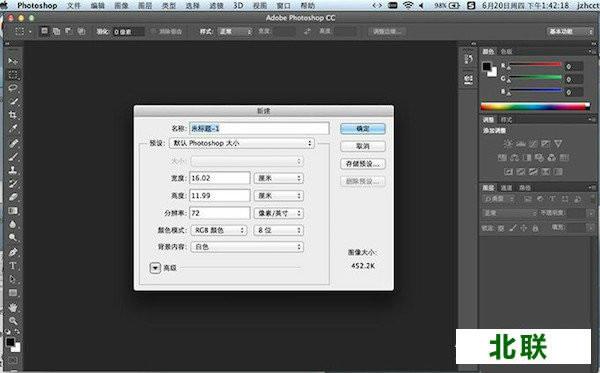Click Intersect with Selection mode
This screenshot has width=600, height=373.
point(81,31)
